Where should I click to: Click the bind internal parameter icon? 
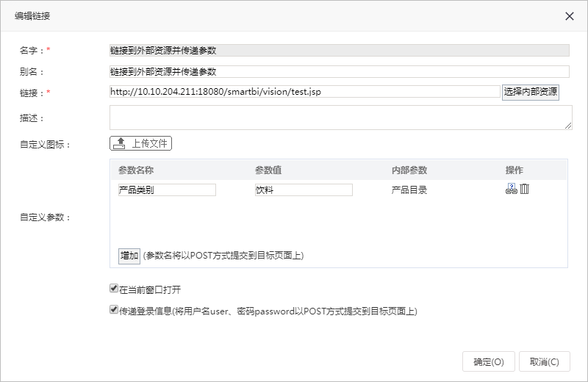[x=511, y=189]
